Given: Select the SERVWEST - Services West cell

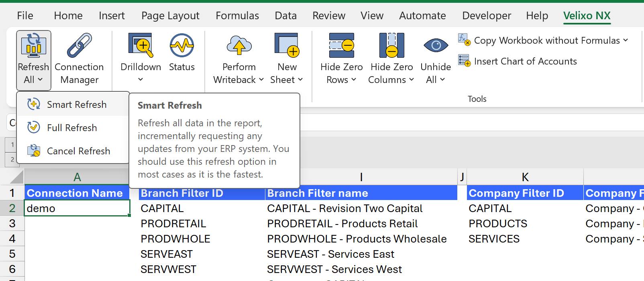Looking at the screenshot, I should pyautogui.click(x=361, y=269).
